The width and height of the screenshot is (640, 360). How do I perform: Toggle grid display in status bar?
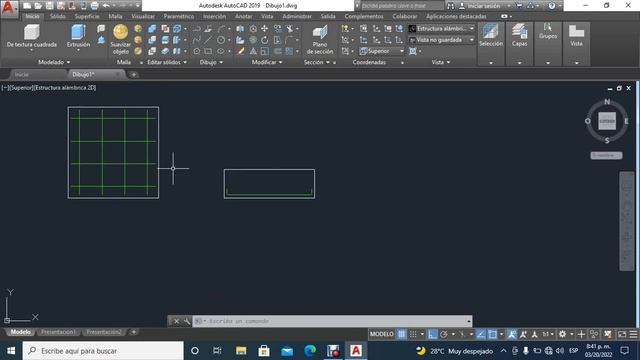402,334
